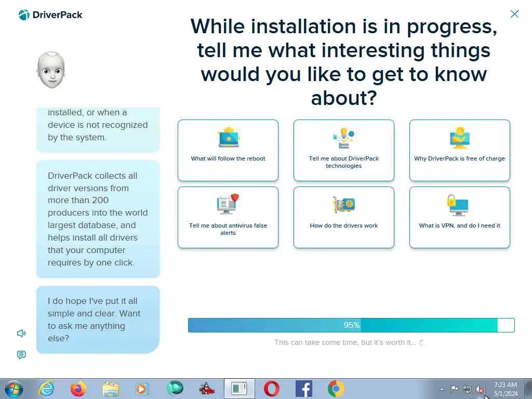Click the monitor with red shield icon
The height and width of the screenshot is (399, 532).
click(x=228, y=204)
